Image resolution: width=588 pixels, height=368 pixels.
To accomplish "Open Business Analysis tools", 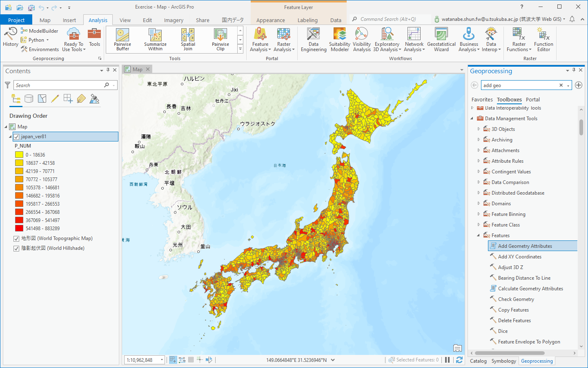I will point(469,40).
